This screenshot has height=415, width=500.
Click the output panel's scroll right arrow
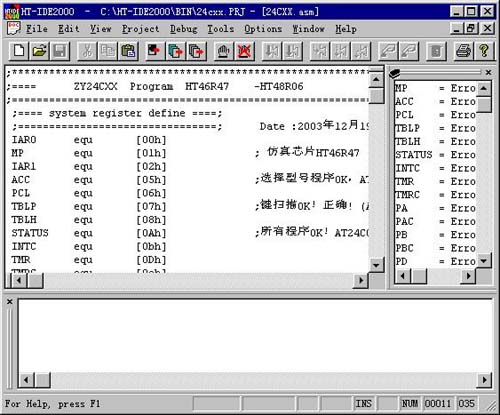484,380
